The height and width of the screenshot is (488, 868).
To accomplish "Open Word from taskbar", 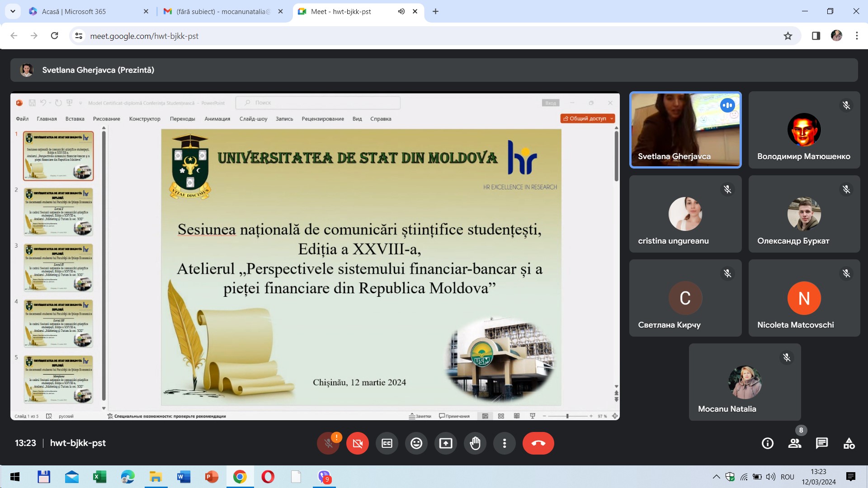I will (x=184, y=477).
